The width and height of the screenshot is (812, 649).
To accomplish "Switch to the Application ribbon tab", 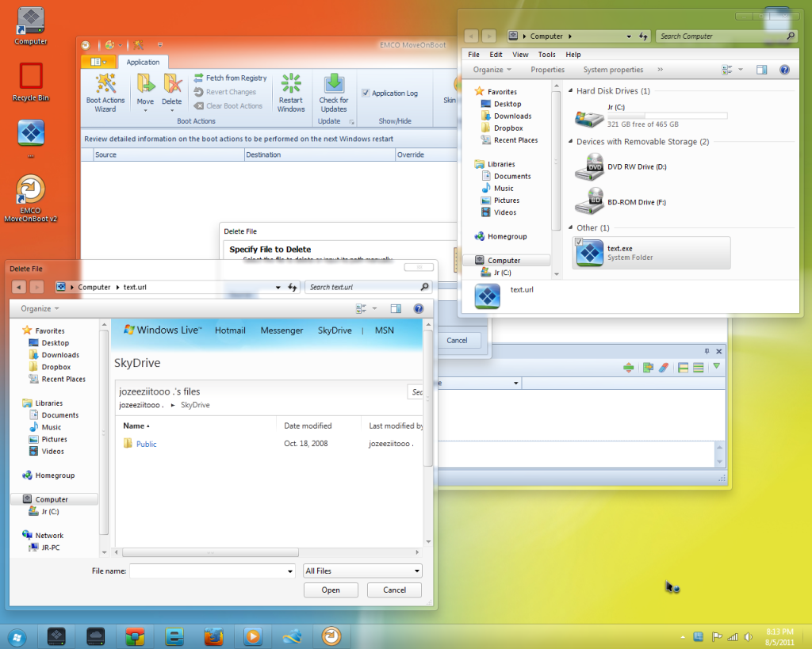I will click(143, 62).
